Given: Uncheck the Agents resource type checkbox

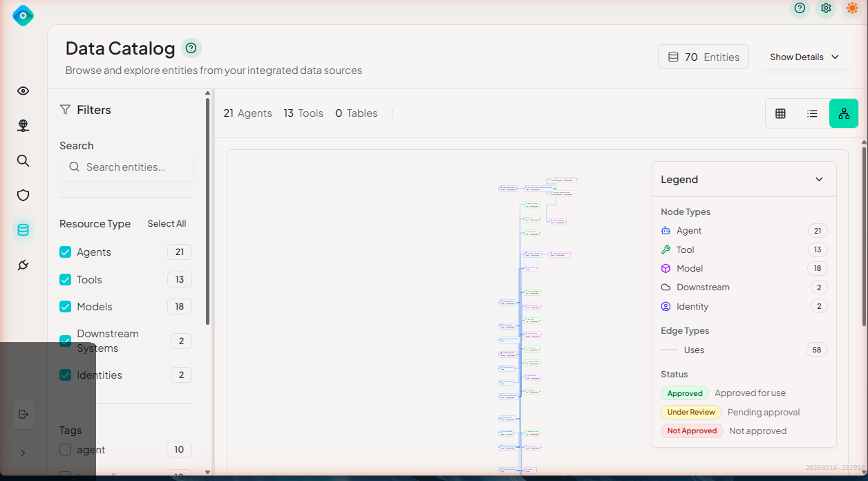Looking at the screenshot, I should [66, 252].
